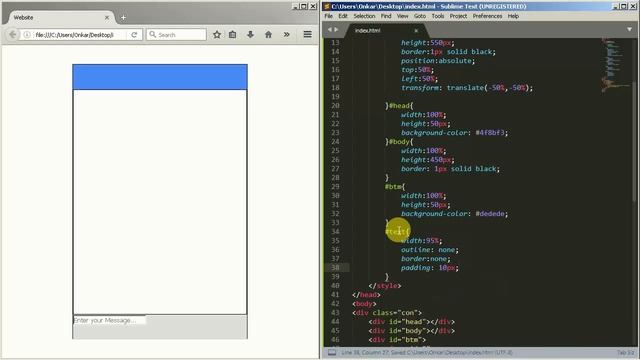Viewport: 640px width, 360px height.
Task: Open the View menu
Action: coord(402,16)
